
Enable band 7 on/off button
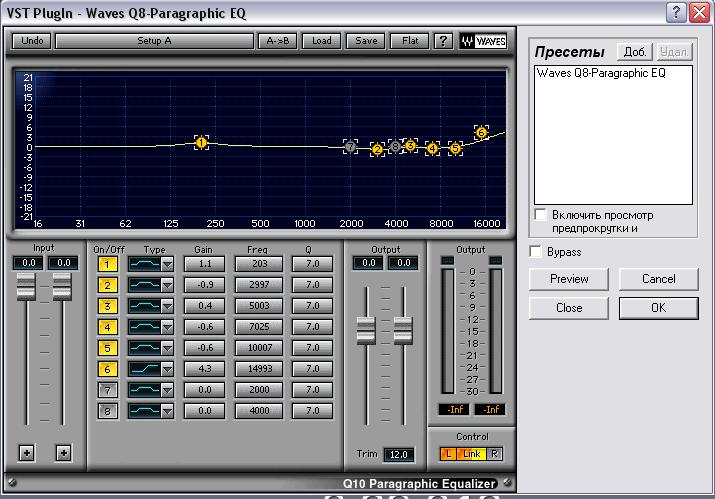108,390
